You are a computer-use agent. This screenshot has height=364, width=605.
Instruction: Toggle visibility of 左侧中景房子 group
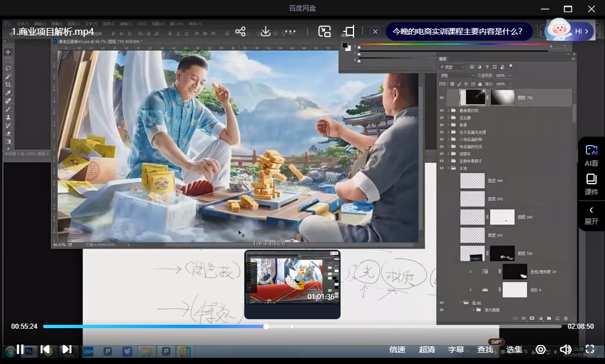[x=442, y=161]
